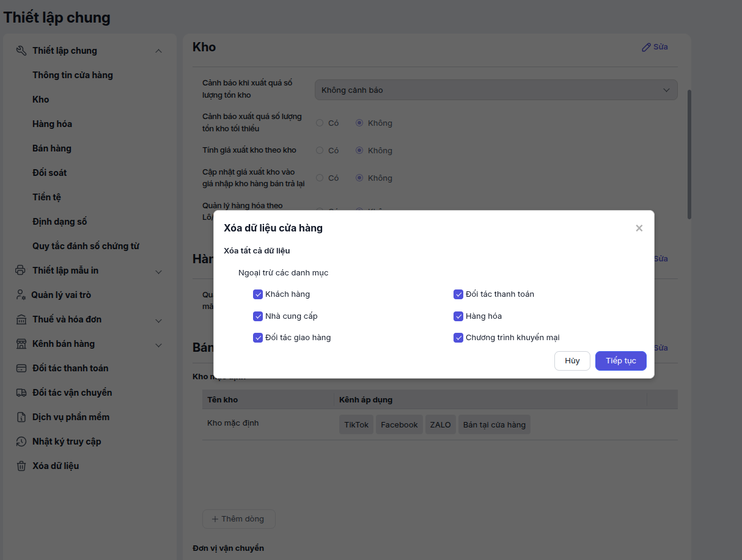Viewport: 742px width, 560px height.
Task: Cancel with the Hủy button
Action: pyautogui.click(x=571, y=361)
